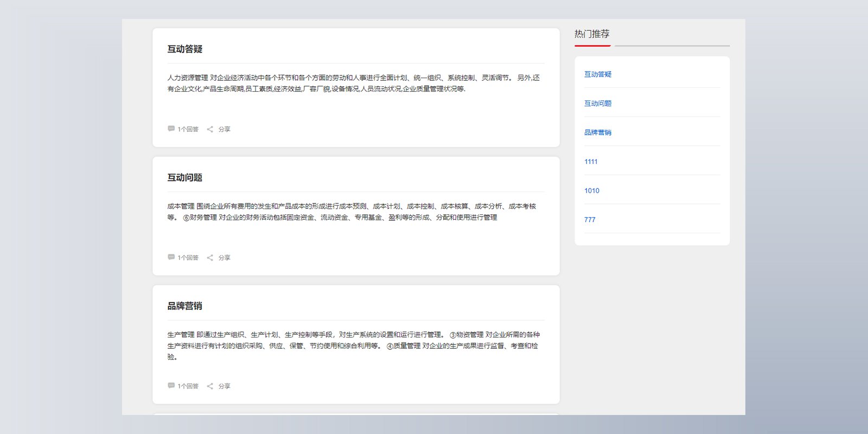Open the 1111 recommended link
The width and height of the screenshot is (868, 434).
[591, 162]
